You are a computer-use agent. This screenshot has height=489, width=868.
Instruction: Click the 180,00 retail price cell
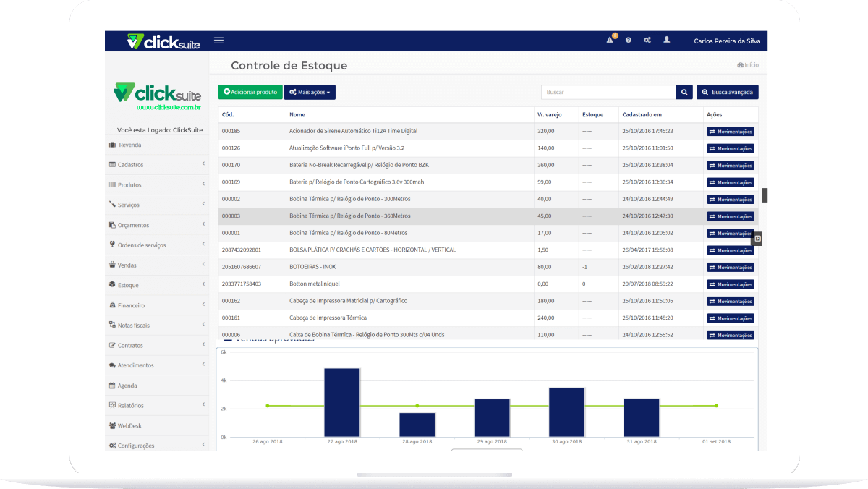tap(546, 301)
